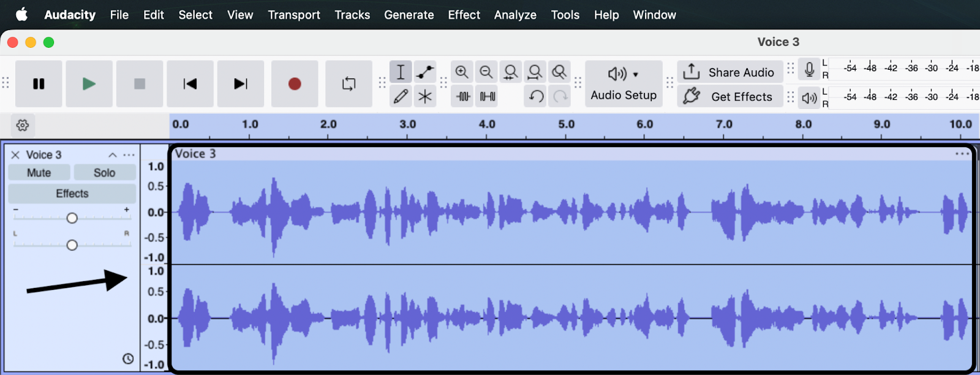The width and height of the screenshot is (980, 375).
Task: Open the Generate menu
Action: (409, 15)
